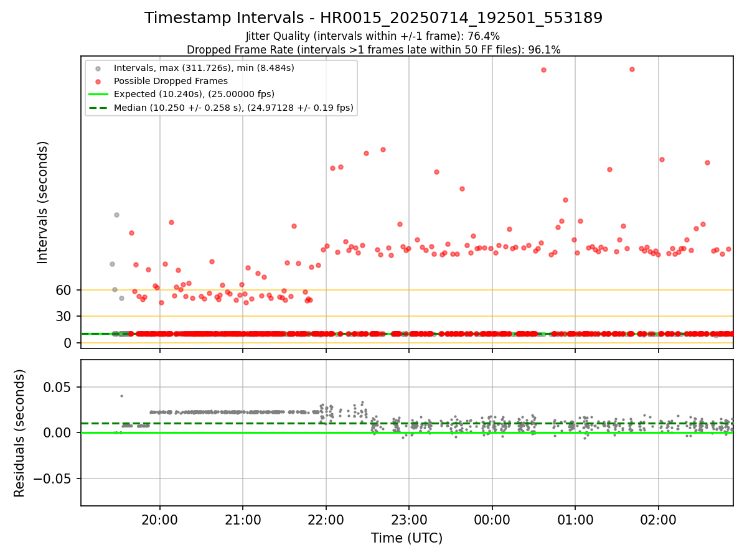
Task: Click the top red outlier point near 00:35
Action: pyautogui.click(x=543, y=70)
